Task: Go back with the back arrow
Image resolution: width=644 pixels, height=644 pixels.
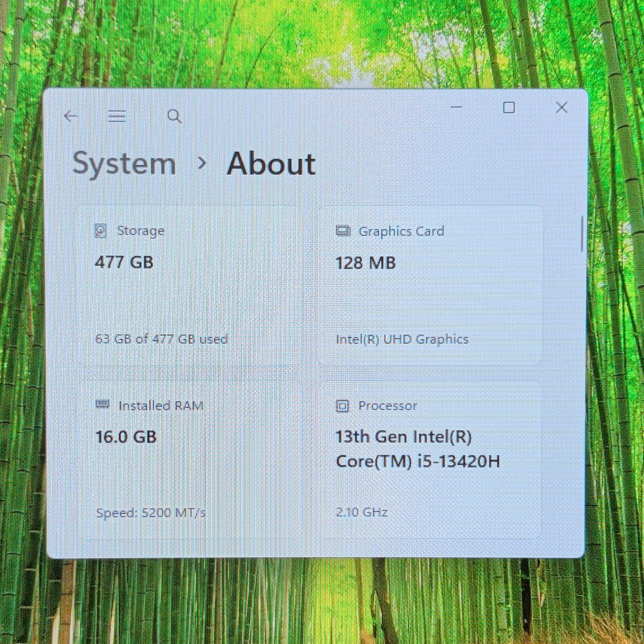Action: tap(71, 116)
